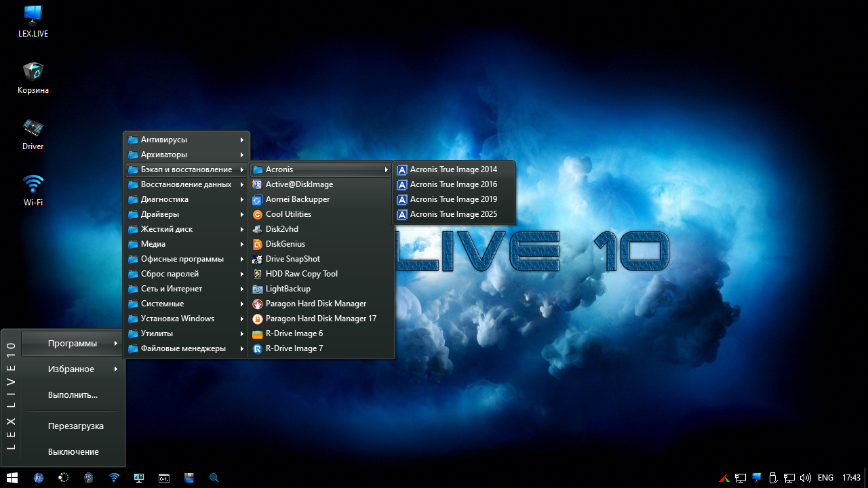Click Перезагрузка to restart
The width and height of the screenshot is (868, 488).
click(75, 426)
